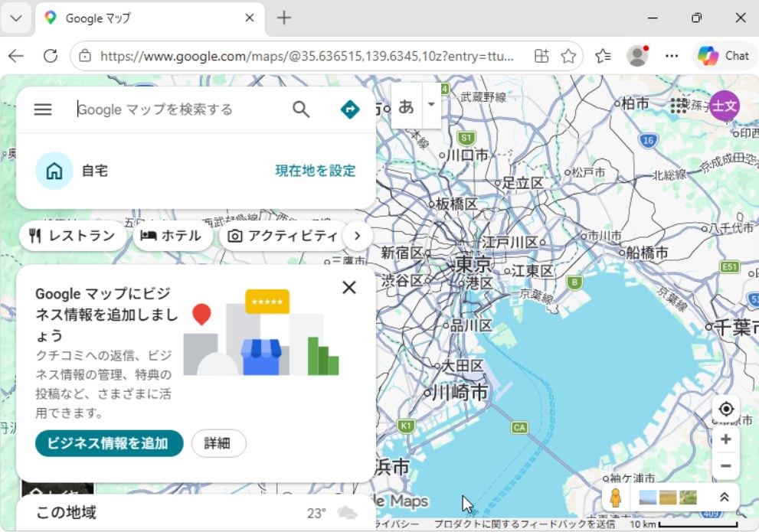
Task: Select the first map layer thumbnail
Action: pyautogui.click(x=648, y=498)
